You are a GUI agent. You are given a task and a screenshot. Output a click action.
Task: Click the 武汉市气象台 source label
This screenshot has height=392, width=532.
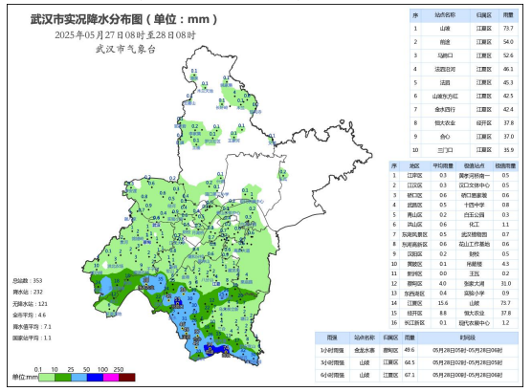tap(125, 50)
